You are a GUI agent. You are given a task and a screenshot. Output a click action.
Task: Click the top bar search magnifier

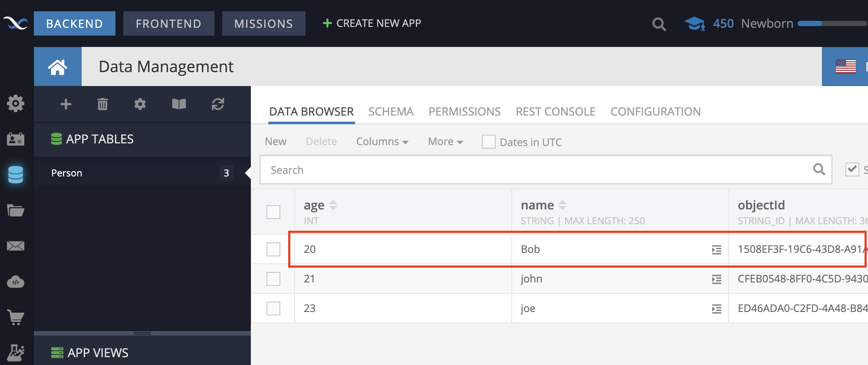659,24
